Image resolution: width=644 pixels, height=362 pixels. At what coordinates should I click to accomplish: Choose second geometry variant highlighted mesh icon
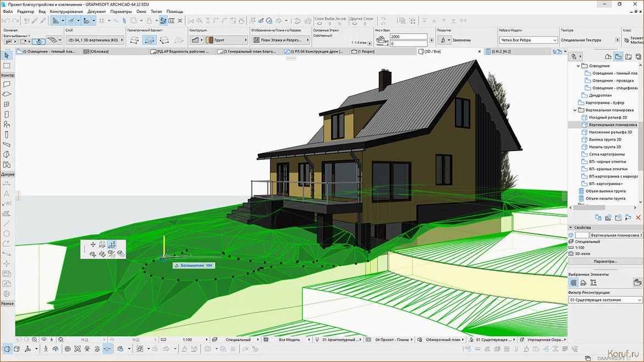coord(149,40)
